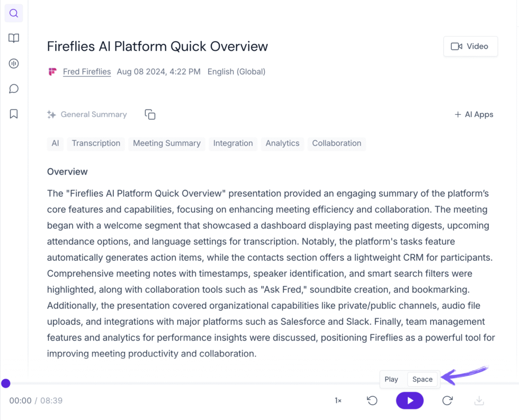
Task: Open the Ask Fred chat icon
Action: (x=13, y=88)
